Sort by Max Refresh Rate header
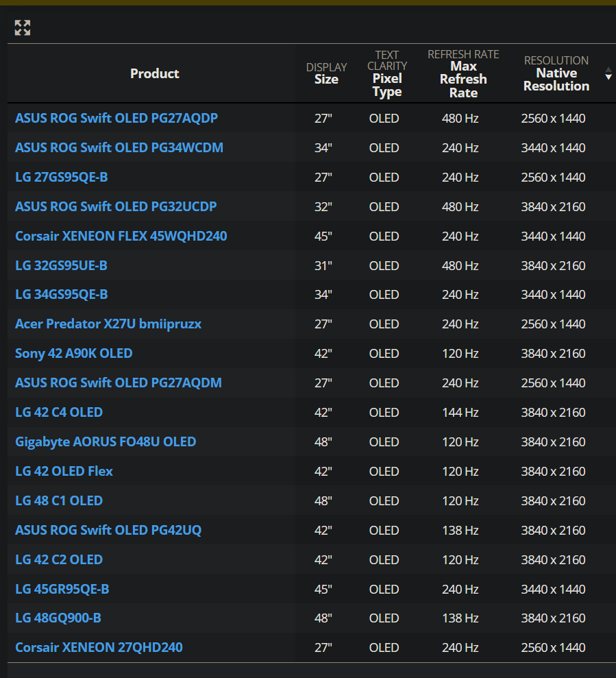 (463, 73)
